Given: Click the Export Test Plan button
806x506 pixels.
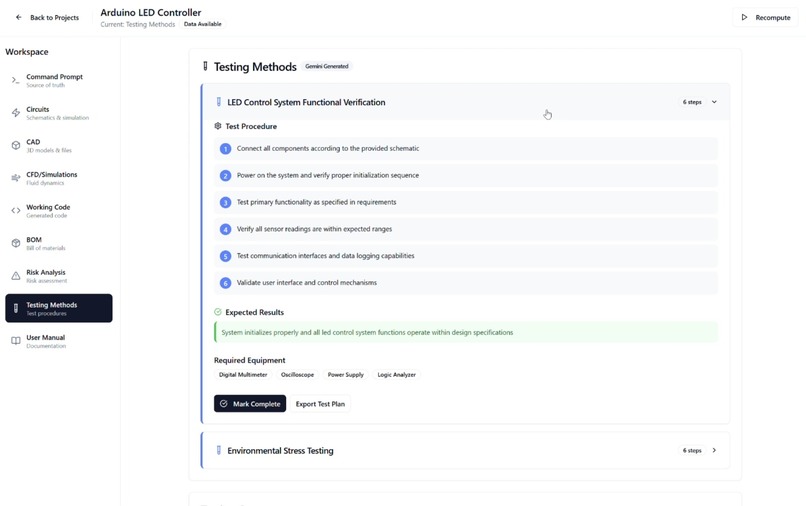Looking at the screenshot, I should (x=320, y=404).
